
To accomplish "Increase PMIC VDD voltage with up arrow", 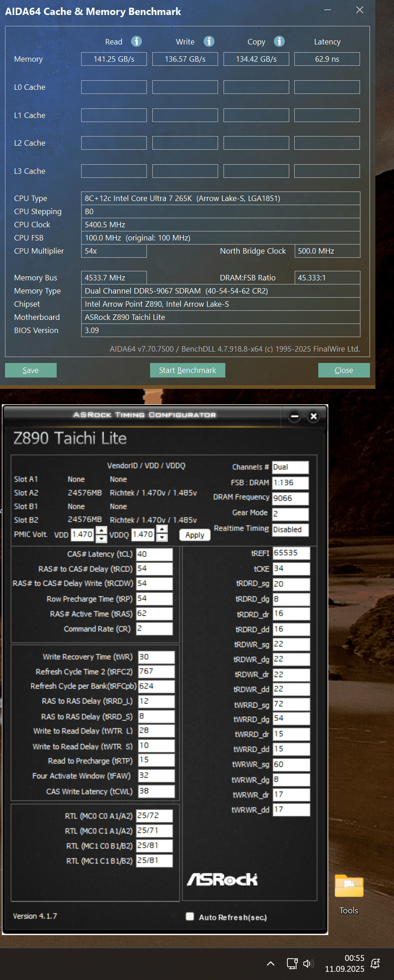I will [102, 530].
